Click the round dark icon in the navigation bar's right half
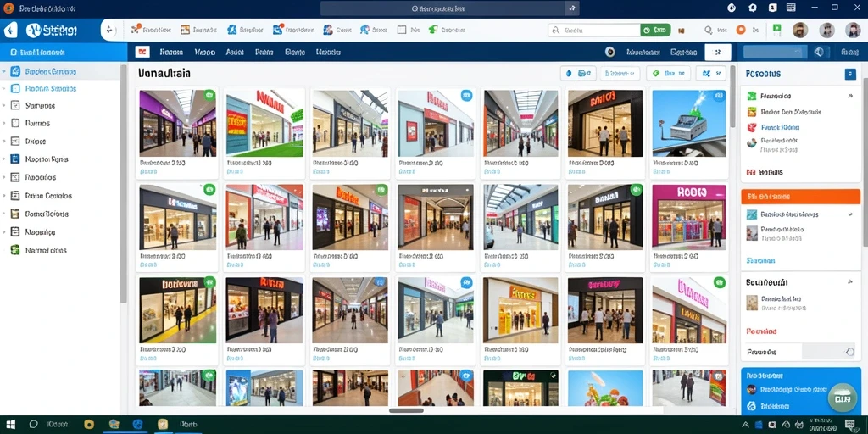 pos(610,52)
